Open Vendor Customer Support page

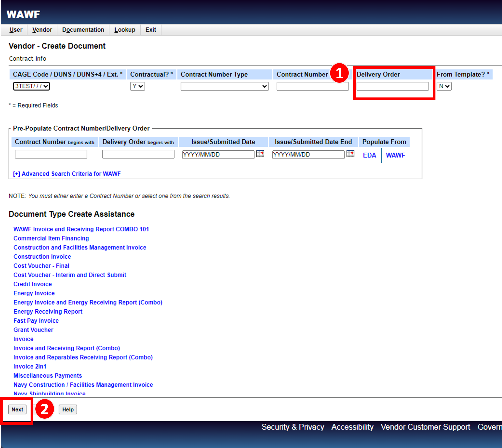coord(426,427)
